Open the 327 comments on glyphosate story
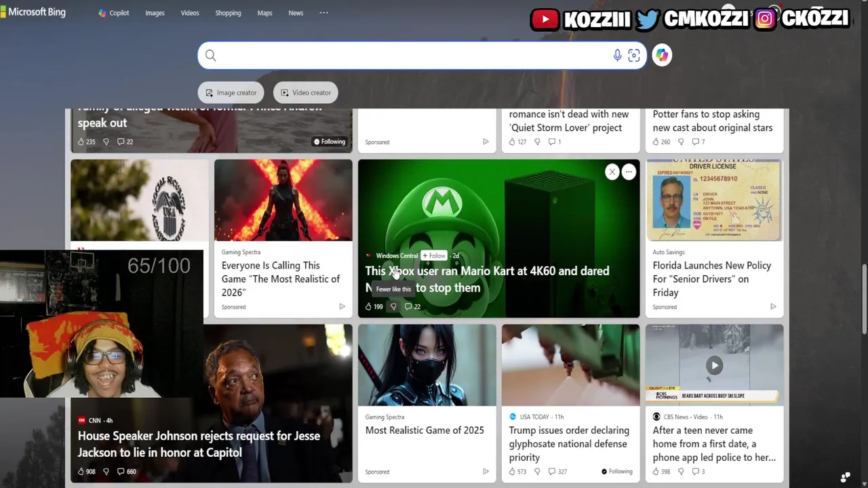This screenshot has height=488, width=868. click(x=557, y=471)
